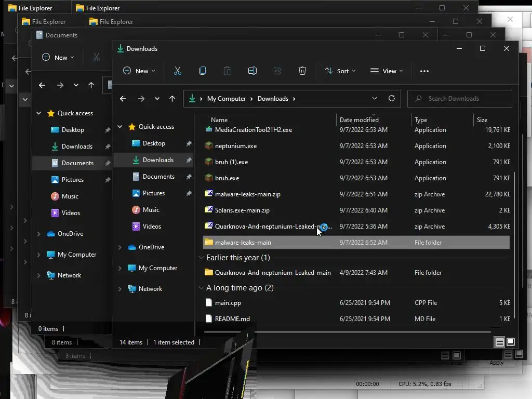Click vertical scrollbar in Downloads file list

515,245
